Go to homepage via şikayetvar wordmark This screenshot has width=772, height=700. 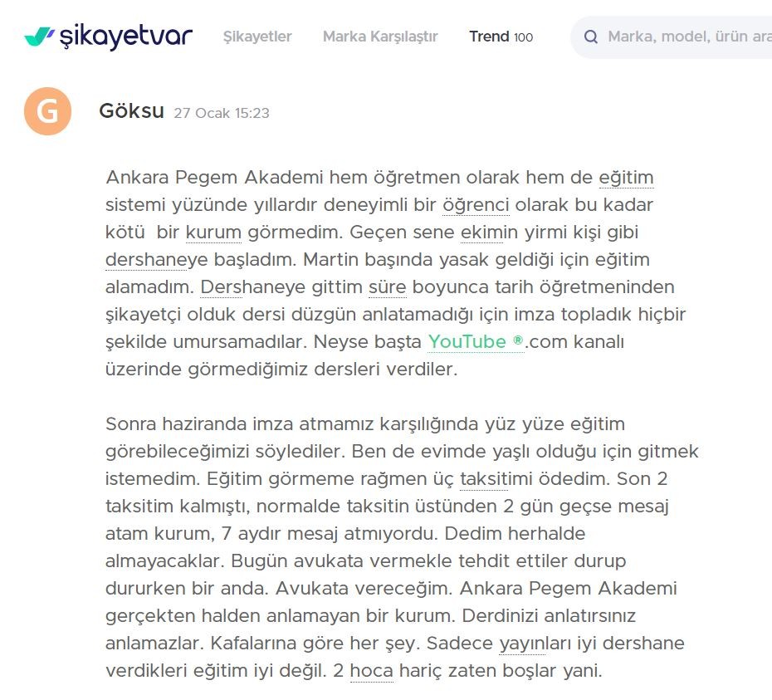click(x=126, y=37)
